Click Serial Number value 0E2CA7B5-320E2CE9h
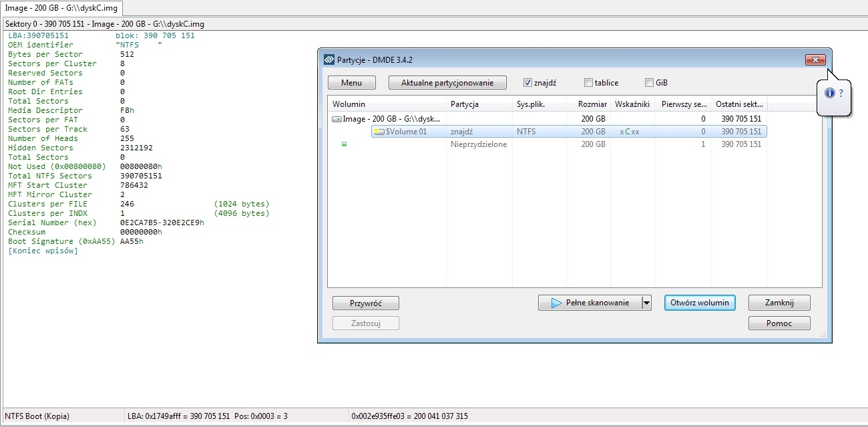Screen dimensions: 868x427 (162, 223)
